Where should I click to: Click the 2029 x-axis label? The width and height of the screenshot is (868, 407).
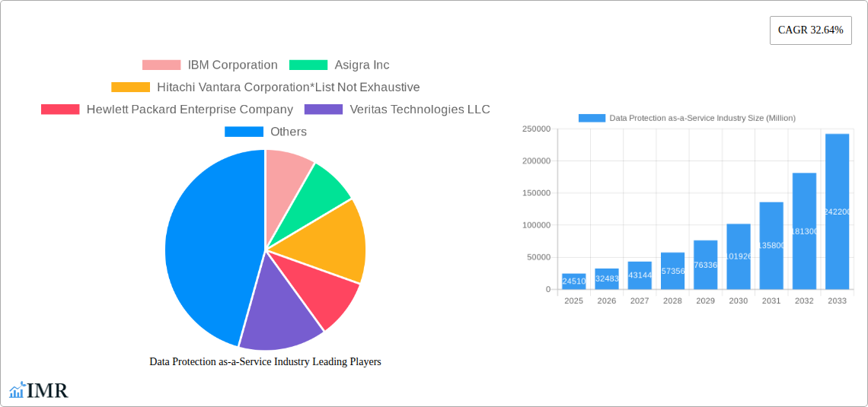[x=706, y=300]
